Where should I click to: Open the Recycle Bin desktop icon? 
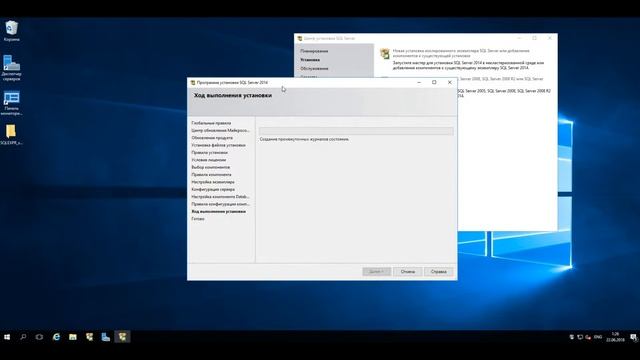tap(11, 31)
